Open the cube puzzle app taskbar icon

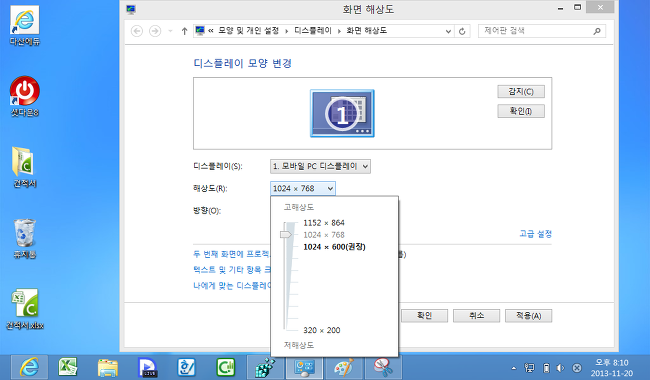point(265,367)
